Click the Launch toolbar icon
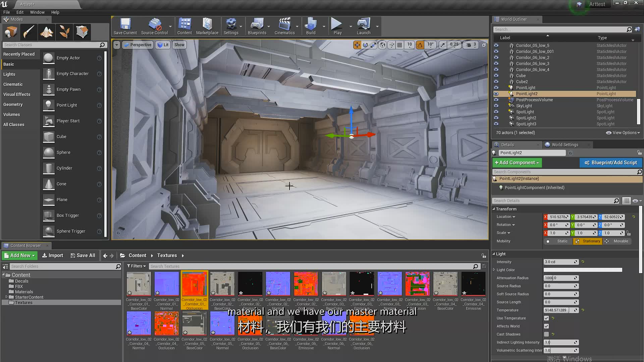The height and width of the screenshot is (362, 644). tap(364, 26)
